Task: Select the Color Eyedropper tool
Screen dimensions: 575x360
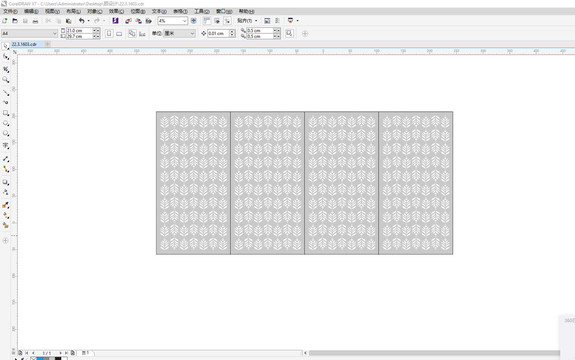Action: [6, 206]
